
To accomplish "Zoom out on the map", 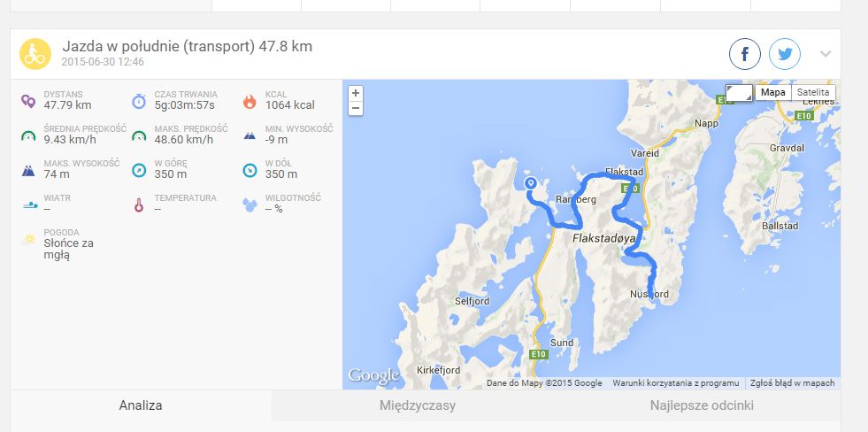I will pyautogui.click(x=356, y=108).
